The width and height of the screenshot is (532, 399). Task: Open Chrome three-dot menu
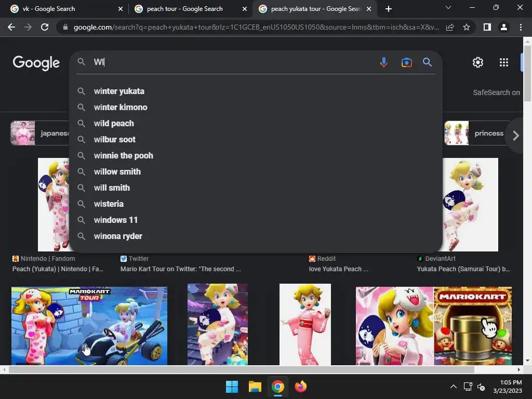click(x=521, y=27)
